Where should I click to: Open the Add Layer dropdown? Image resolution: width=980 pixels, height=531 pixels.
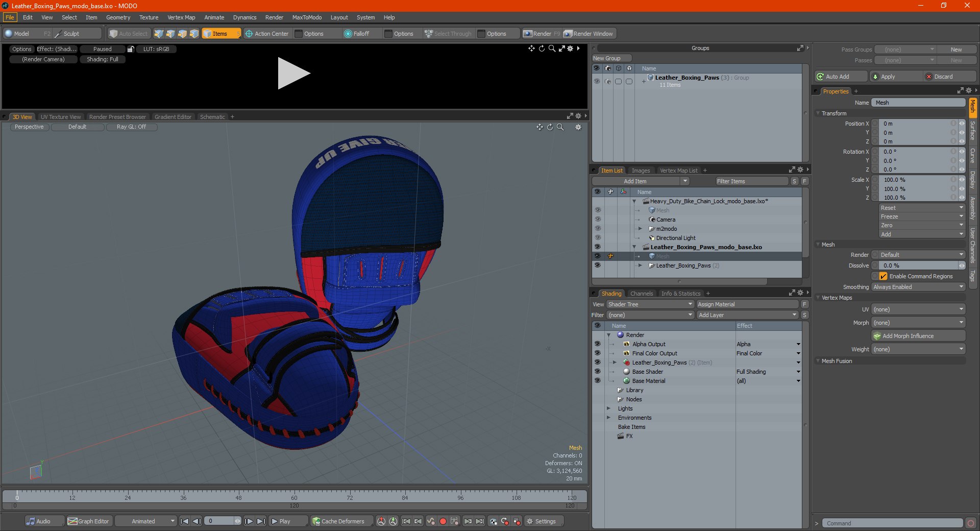(x=747, y=315)
